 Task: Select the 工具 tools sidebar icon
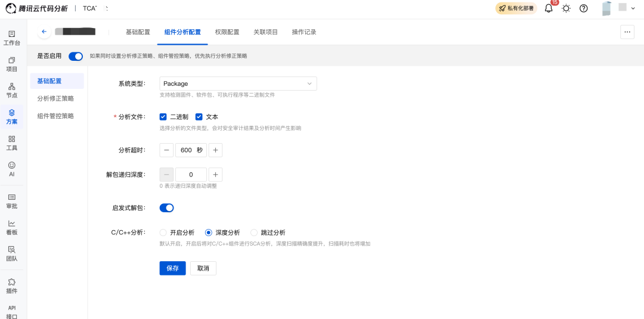pyautogui.click(x=12, y=143)
